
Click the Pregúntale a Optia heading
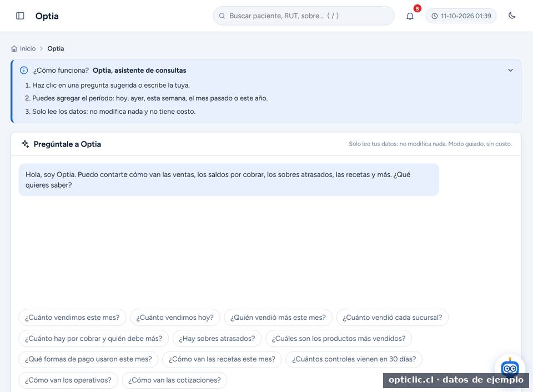[x=67, y=144]
